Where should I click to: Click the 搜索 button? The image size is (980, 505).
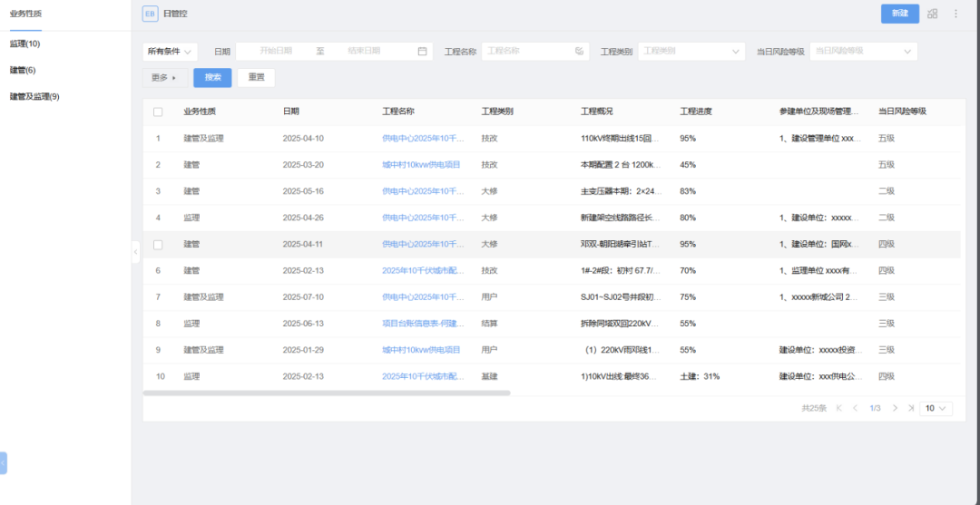[x=212, y=78]
